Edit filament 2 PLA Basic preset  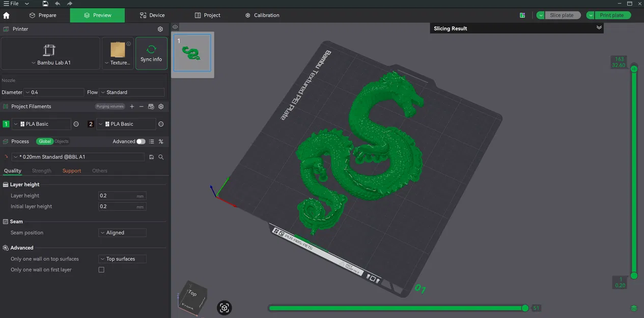[161, 124]
